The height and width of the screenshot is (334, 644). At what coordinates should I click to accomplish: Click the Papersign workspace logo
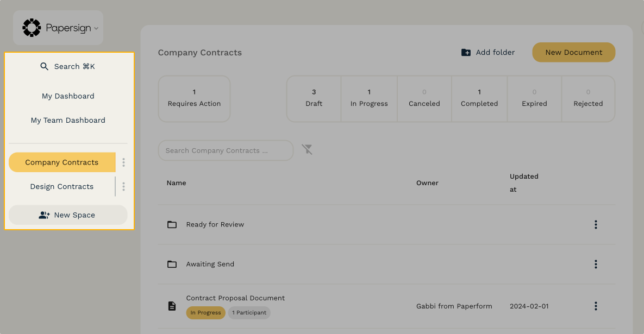point(32,27)
